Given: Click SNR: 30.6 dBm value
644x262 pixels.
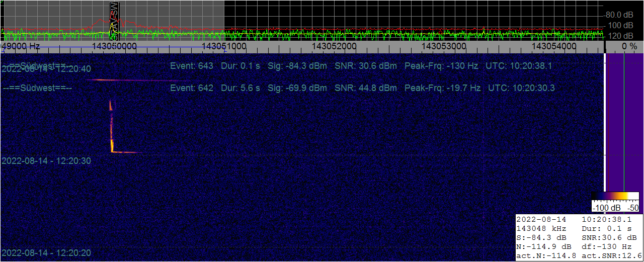Looking at the screenshot, I should [365, 66].
